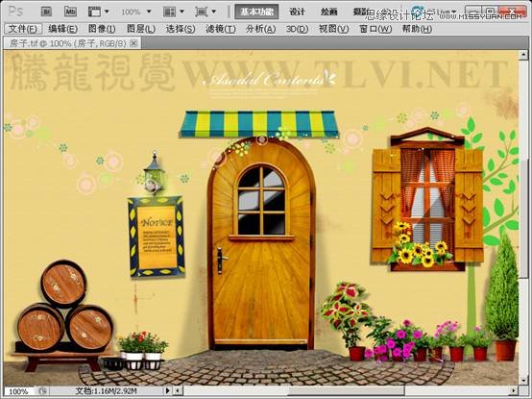Click the View Extras icon
Viewport: 532px width, 399px height.
[x=94, y=12]
